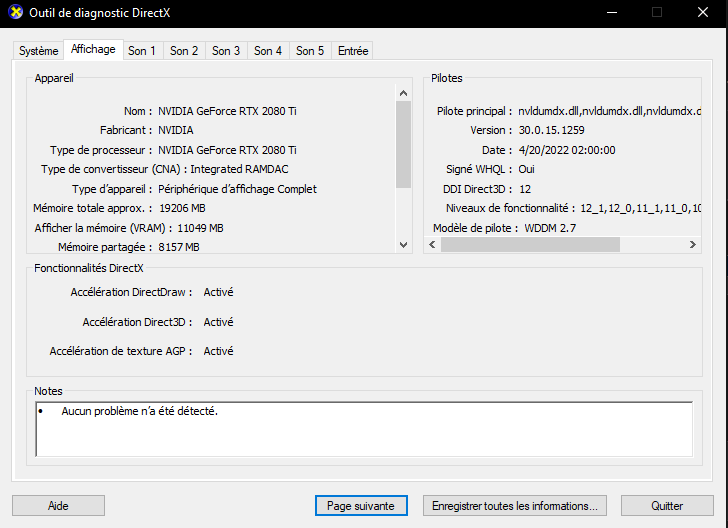Close the Outil de diagnostic DirectX window
This screenshot has width=728, height=528.
(703, 13)
